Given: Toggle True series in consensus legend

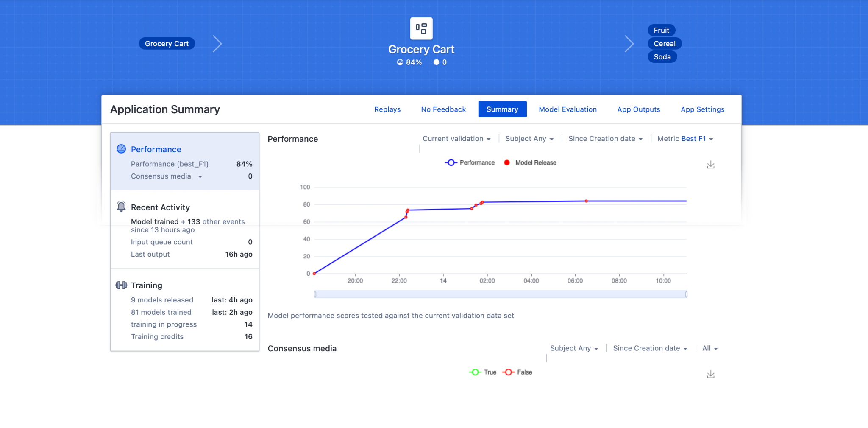Looking at the screenshot, I should (483, 372).
